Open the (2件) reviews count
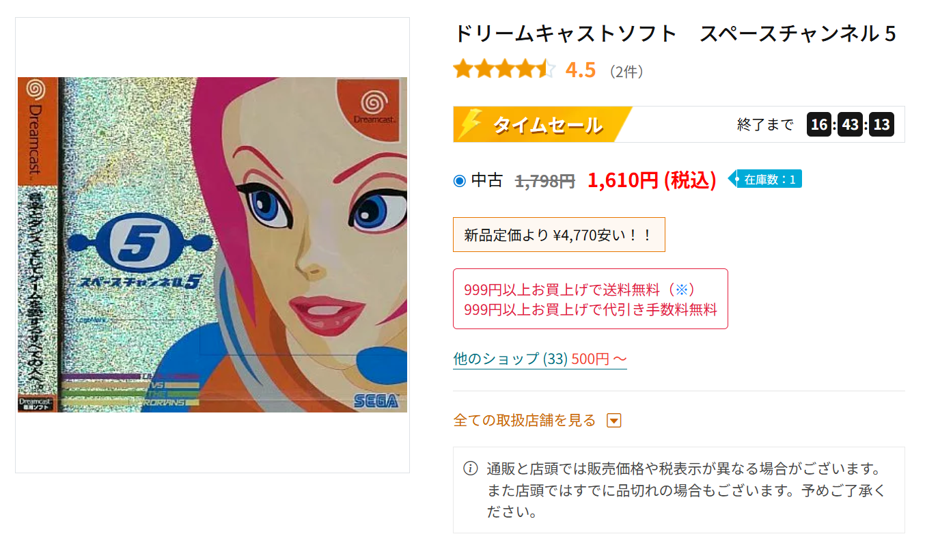The height and width of the screenshot is (560, 925). (x=626, y=71)
